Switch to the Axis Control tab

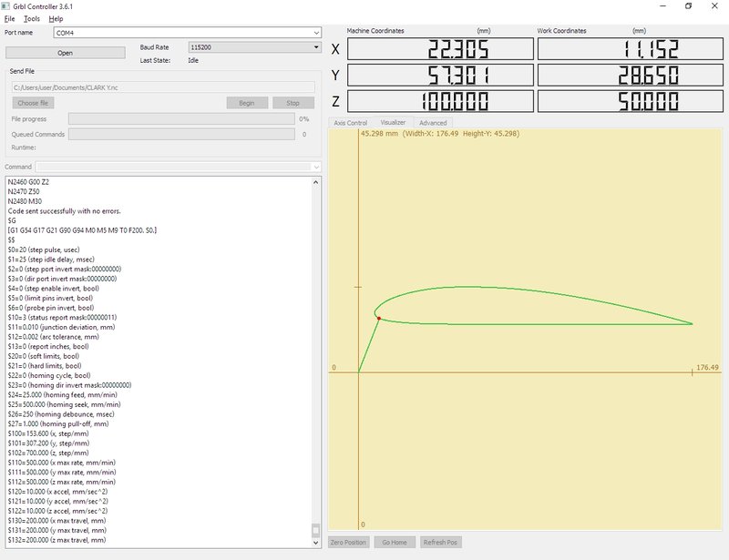tap(351, 123)
